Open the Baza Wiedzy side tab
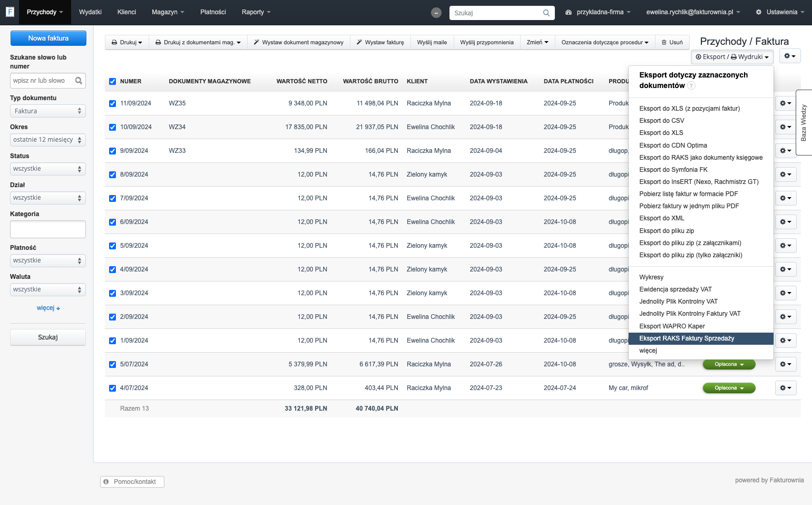The width and height of the screenshot is (812, 505). (x=804, y=122)
